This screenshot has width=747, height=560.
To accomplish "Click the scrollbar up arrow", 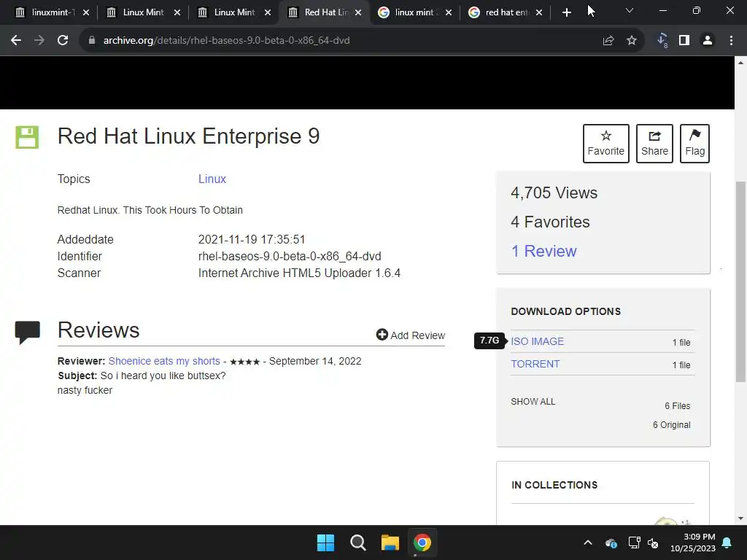I will click(x=741, y=63).
